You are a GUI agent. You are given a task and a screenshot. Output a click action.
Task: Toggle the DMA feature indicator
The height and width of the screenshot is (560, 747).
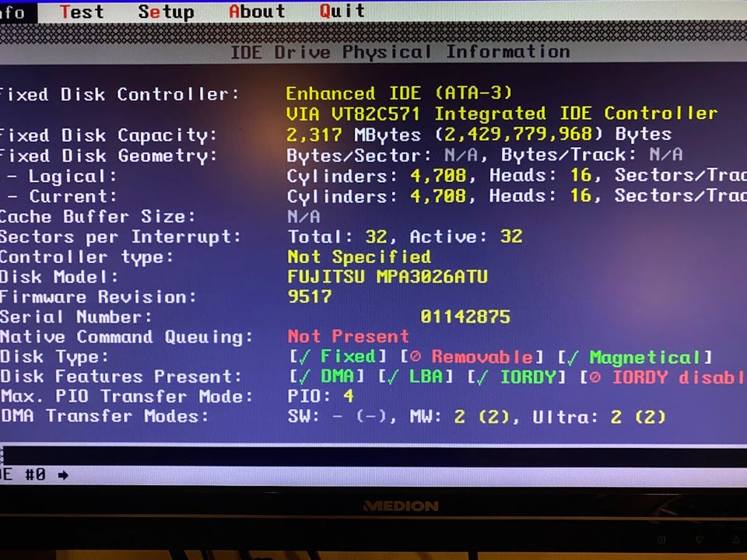pyautogui.click(x=327, y=376)
